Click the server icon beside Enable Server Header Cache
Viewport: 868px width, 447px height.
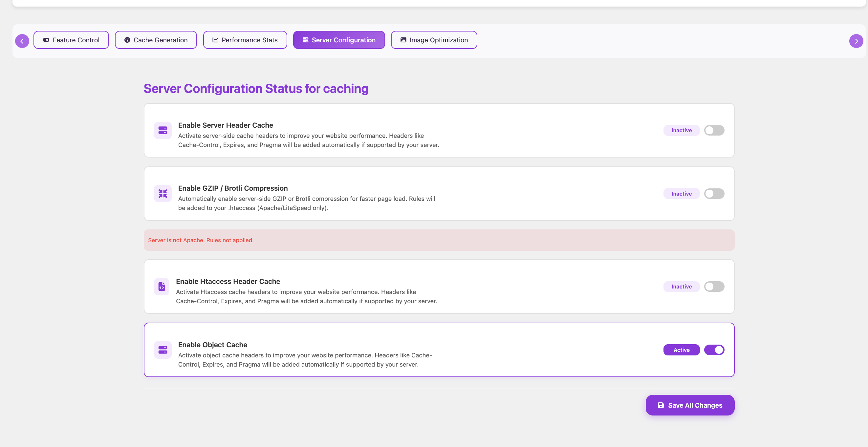click(163, 130)
